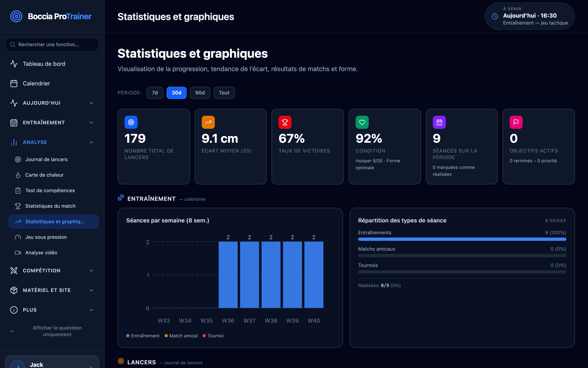Open Jeu sous pression page
588x368 pixels.
coord(53,237)
